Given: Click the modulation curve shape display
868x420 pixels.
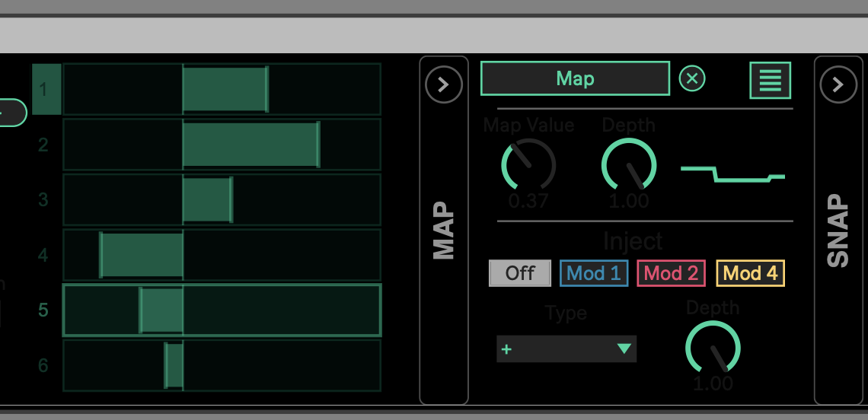Looking at the screenshot, I should pos(732,173).
